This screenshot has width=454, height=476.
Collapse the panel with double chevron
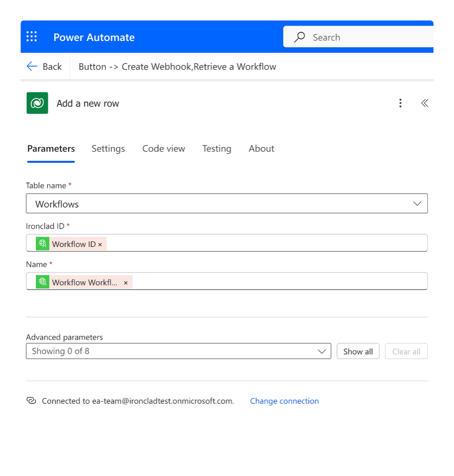(425, 103)
